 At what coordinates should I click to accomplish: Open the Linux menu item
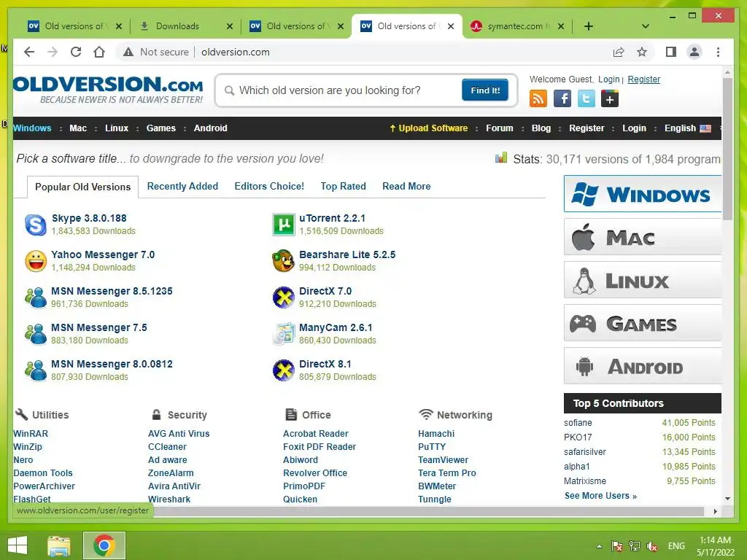click(117, 128)
